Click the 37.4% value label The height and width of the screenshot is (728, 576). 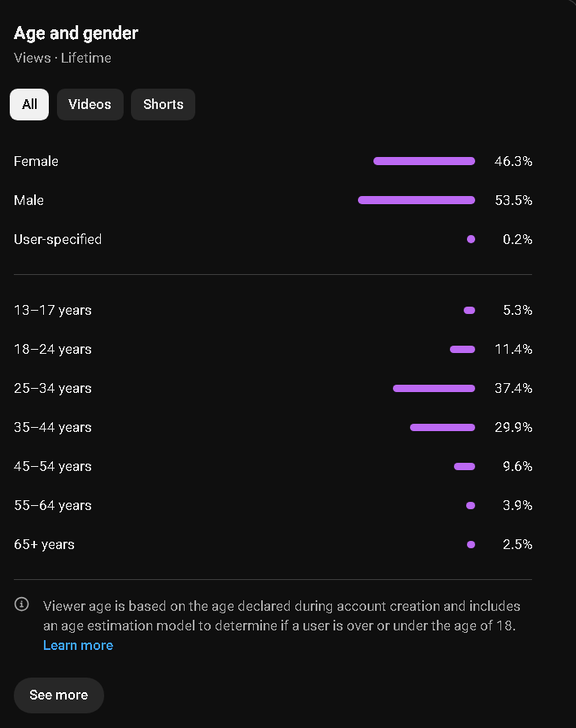[x=513, y=388]
